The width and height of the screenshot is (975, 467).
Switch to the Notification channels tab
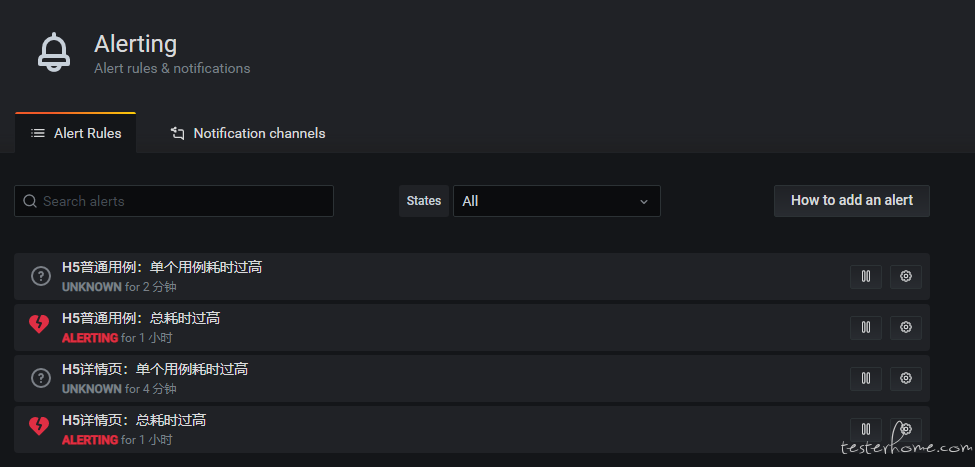point(247,133)
